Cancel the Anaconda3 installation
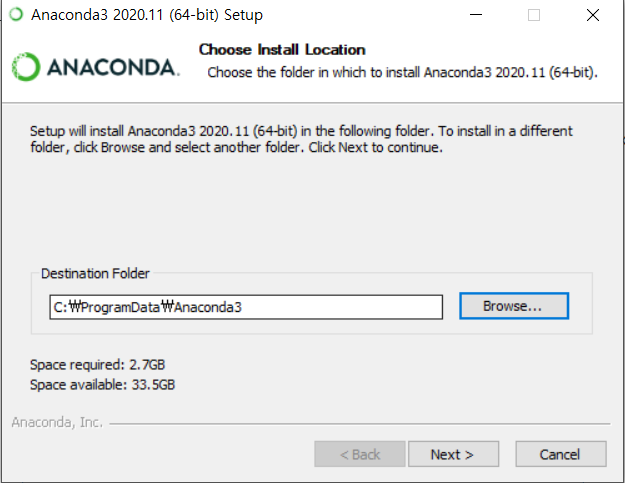The width and height of the screenshot is (625, 483). coord(561,454)
